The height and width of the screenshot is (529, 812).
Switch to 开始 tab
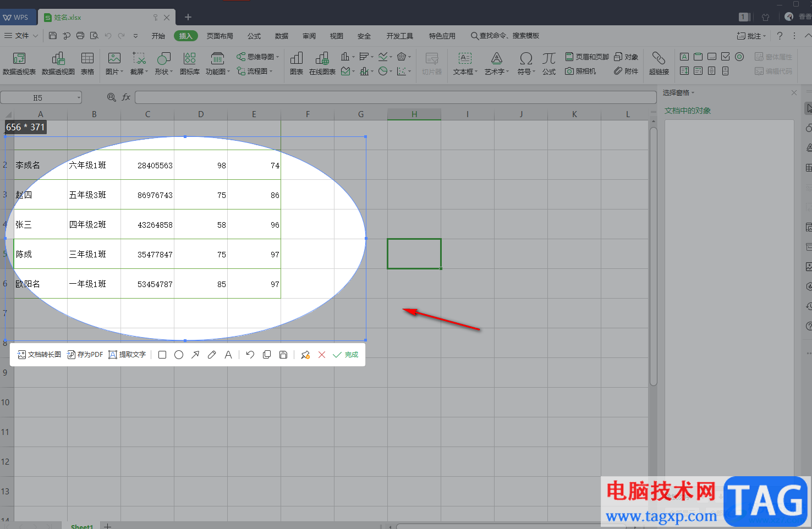[158, 36]
